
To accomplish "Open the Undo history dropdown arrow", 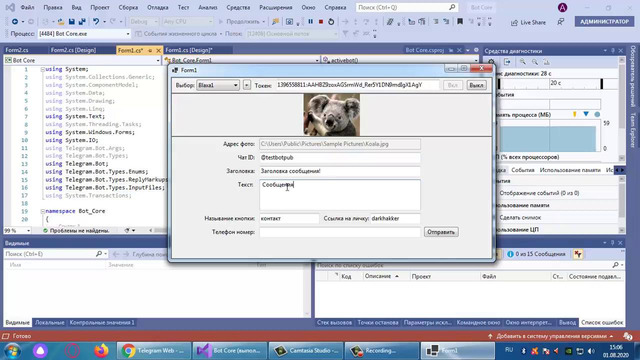I will coord(104,22).
